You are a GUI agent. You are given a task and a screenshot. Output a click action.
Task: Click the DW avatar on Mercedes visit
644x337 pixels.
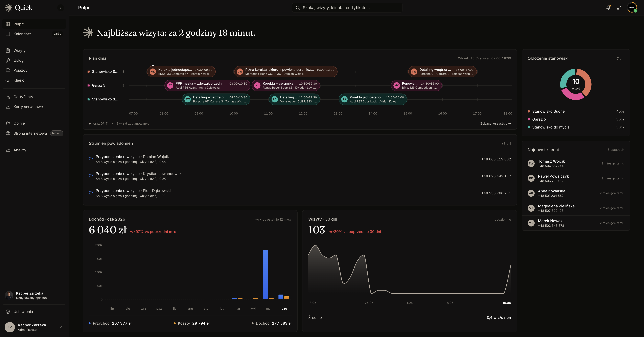(x=240, y=72)
